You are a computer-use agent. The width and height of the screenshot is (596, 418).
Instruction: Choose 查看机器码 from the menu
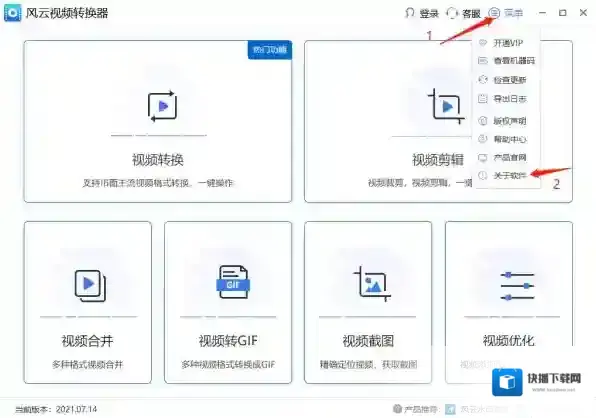pyautogui.click(x=506, y=61)
